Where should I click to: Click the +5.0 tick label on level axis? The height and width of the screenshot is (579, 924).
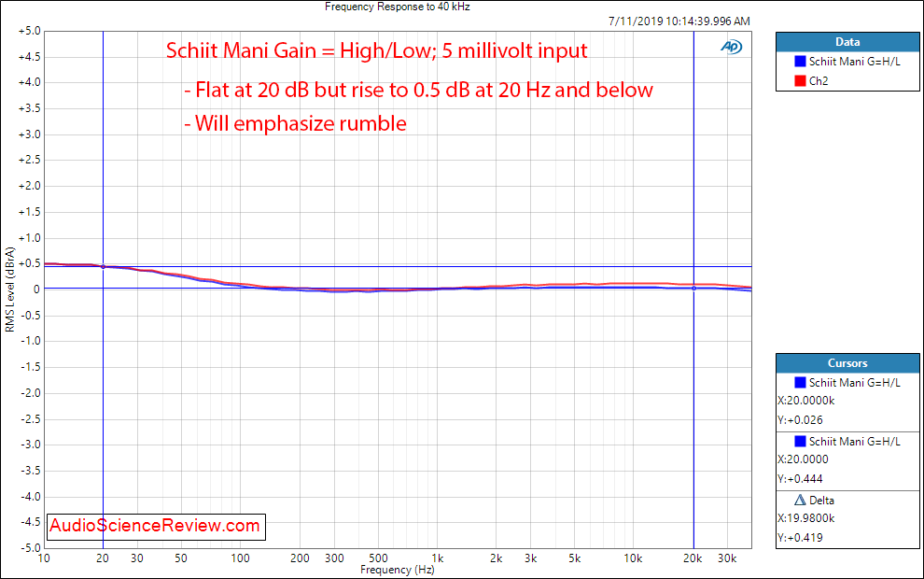pyautogui.click(x=29, y=31)
